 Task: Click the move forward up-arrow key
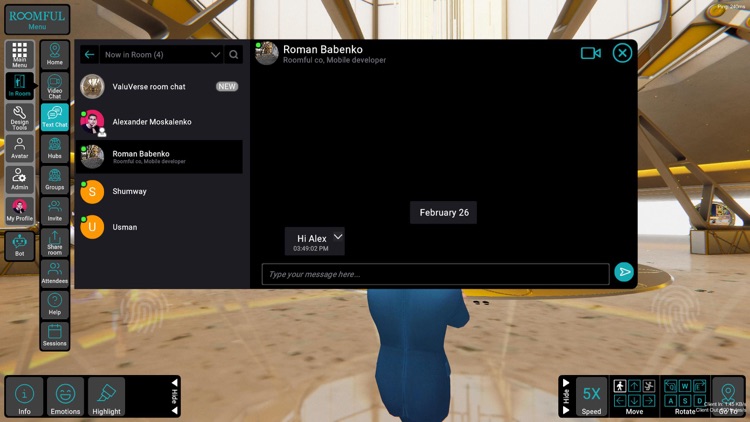pyautogui.click(x=634, y=386)
